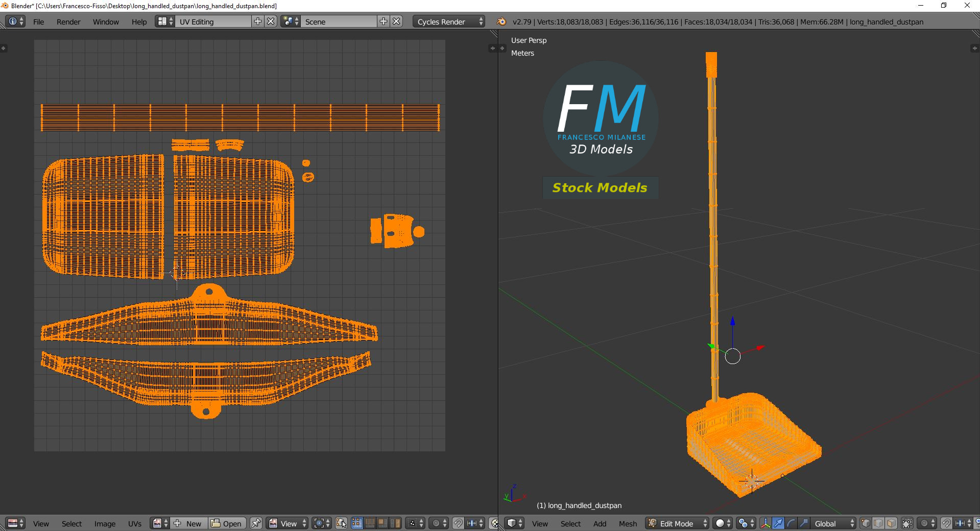This screenshot has width=980, height=531.
Task: Click the UV Editing layout name field
Action: point(213,21)
